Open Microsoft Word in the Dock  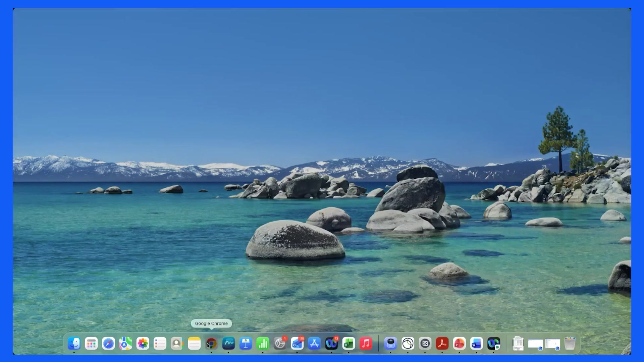click(x=476, y=344)
